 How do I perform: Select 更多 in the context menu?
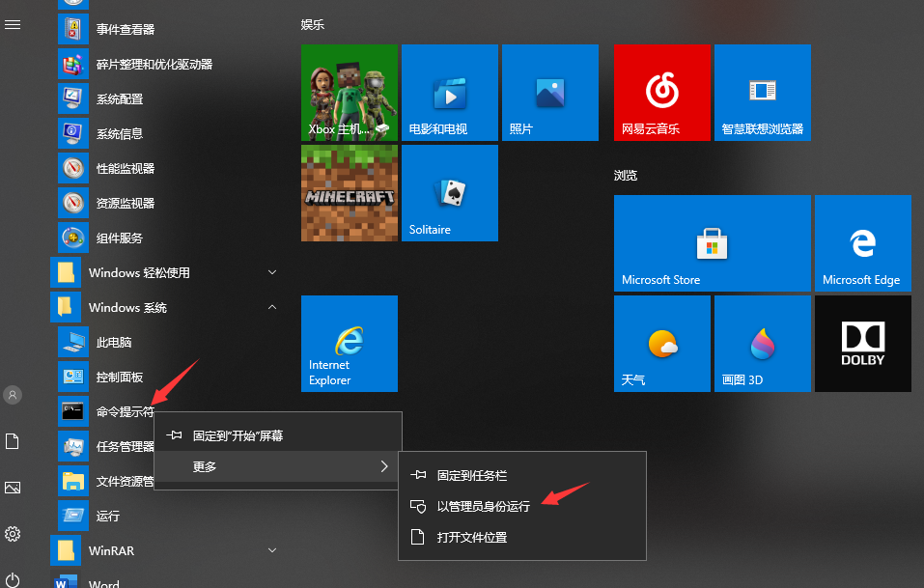coord(278,466)
